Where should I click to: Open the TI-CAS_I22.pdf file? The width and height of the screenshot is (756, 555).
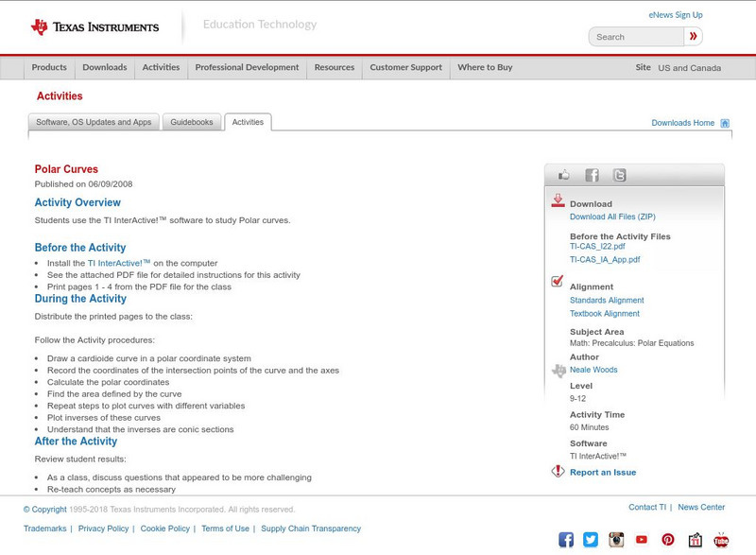click(597, 247)
